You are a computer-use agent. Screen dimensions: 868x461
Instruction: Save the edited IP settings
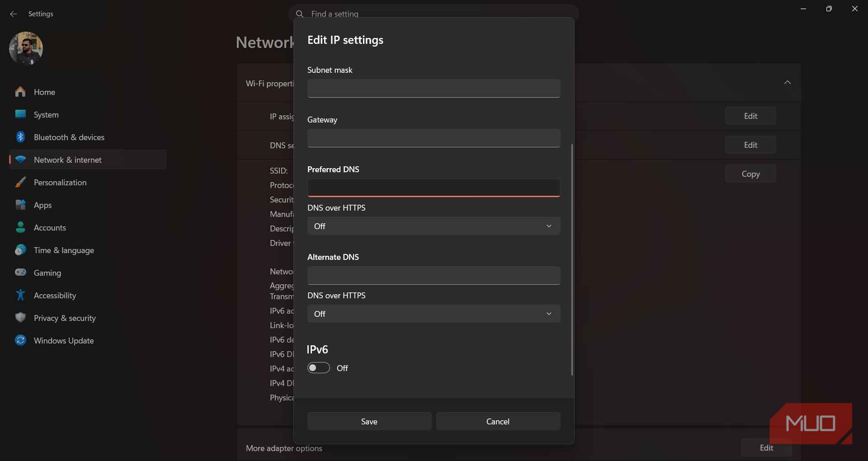[x=369, y=421]
